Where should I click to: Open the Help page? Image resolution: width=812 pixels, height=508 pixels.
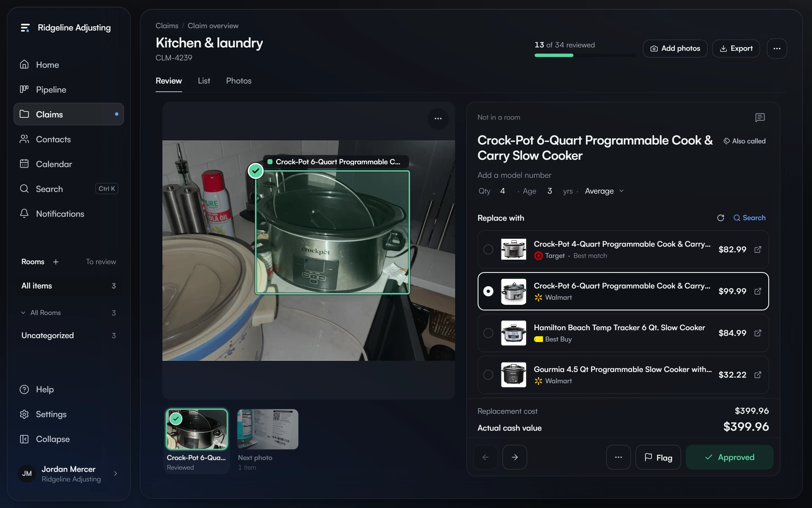(x=69, y=389)
